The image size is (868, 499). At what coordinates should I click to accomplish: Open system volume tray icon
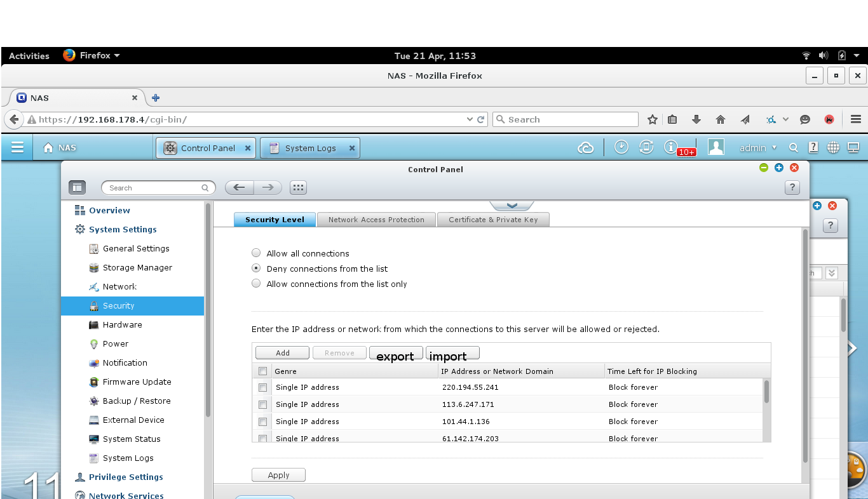point(824,56)
